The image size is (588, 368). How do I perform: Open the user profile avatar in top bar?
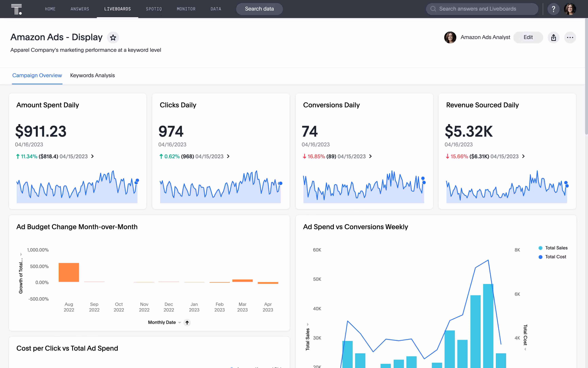tap(570, 9)
